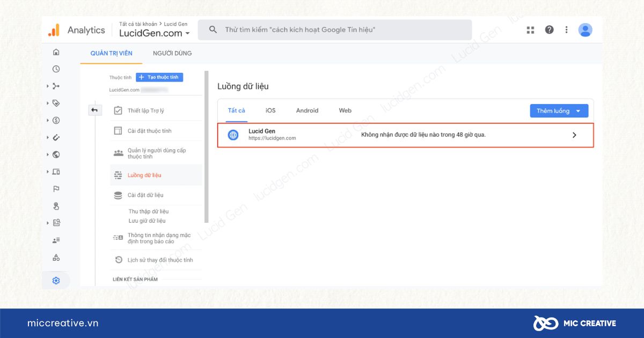Select the Tất cả streams tab

tap(236, 111)
